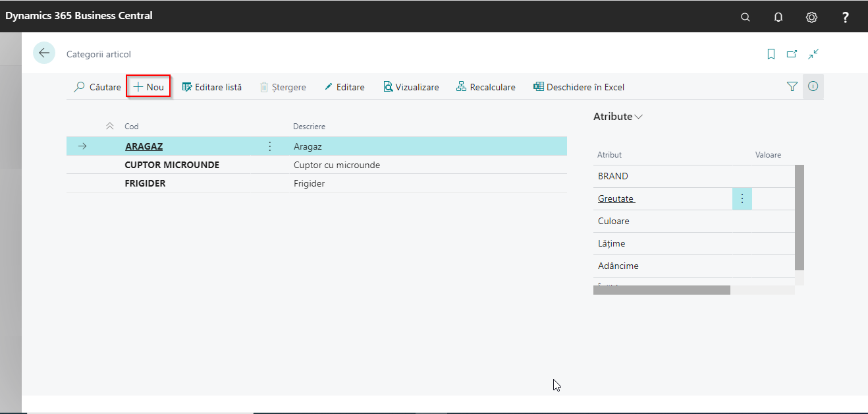Screen dimensions: 868x414
Task: Open the notifications bell
Action: coord(778,17)
